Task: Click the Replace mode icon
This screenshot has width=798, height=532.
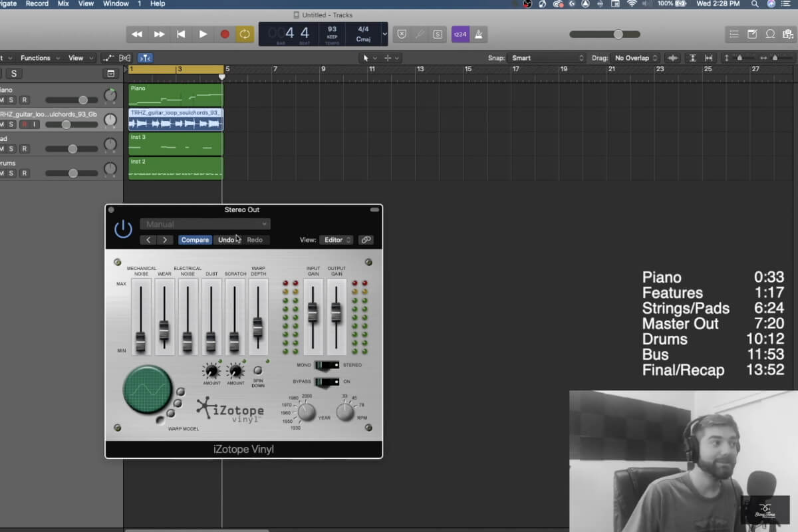Action: [402, 34]
